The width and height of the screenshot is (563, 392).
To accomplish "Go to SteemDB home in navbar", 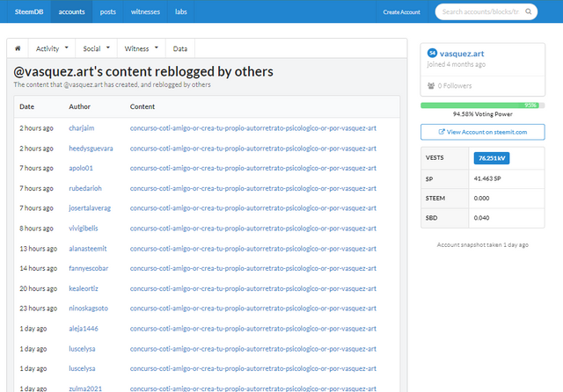I will [x=29, y=11].
